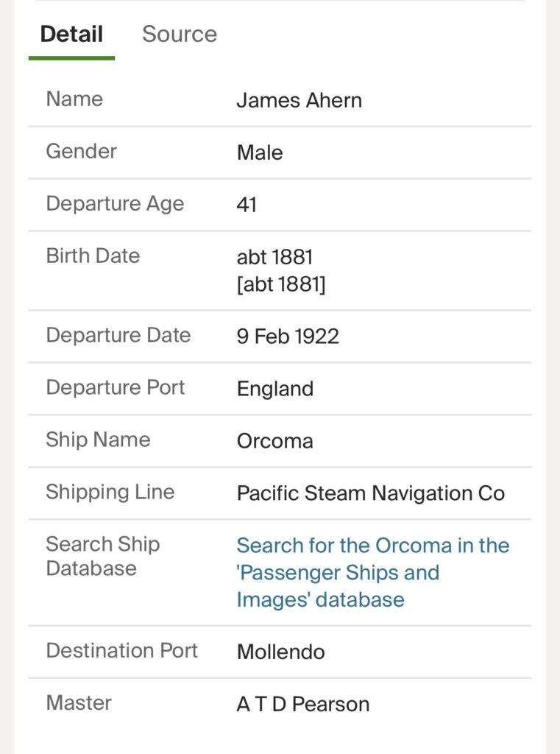Screen dimensions: 560x754
Task: Select the Detail tab
Action: tap(71, 34)
